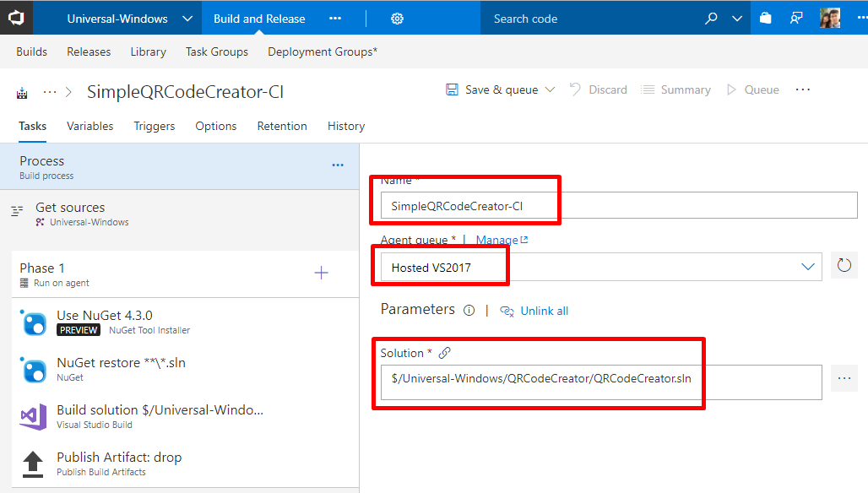Open the Hosted VS2017 agent queue dropdown
868x493 pixels.
coord(601,268)
